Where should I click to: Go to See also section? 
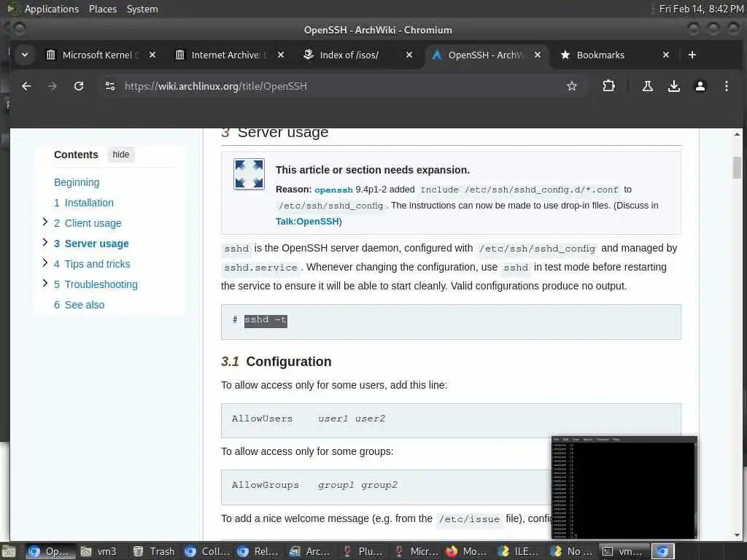click(x=79, y=306)
